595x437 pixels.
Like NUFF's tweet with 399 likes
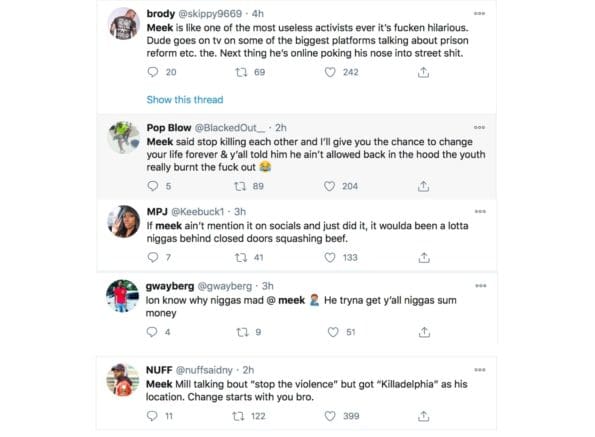(x=330, y=416)
